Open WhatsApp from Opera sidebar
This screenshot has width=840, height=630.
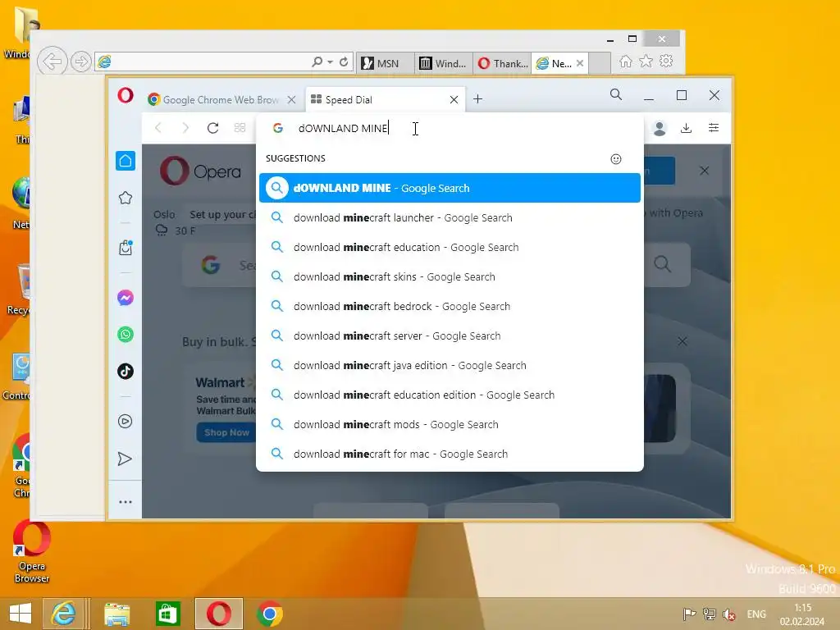click(126, 335)
